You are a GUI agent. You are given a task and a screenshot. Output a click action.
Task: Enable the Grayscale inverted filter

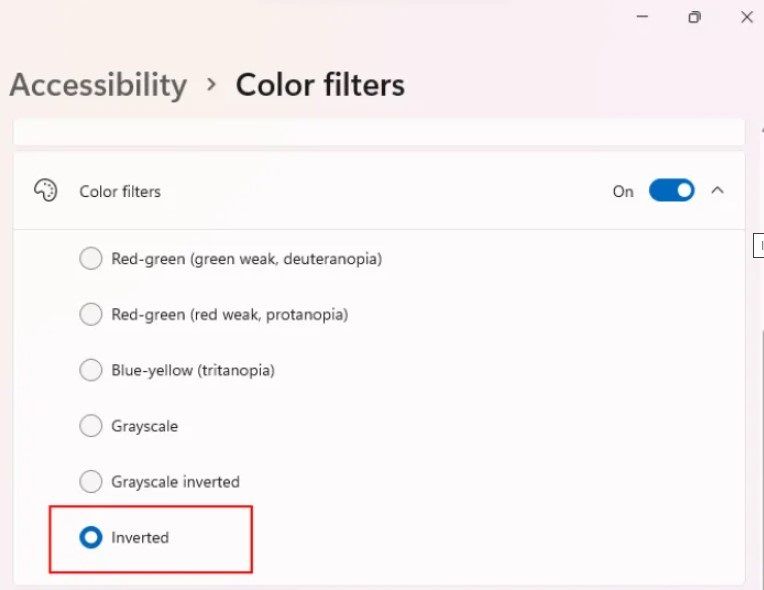91,481
